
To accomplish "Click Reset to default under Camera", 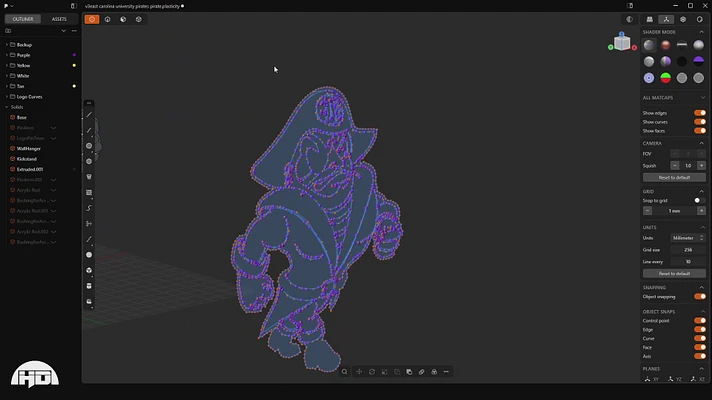I will 674,177.
